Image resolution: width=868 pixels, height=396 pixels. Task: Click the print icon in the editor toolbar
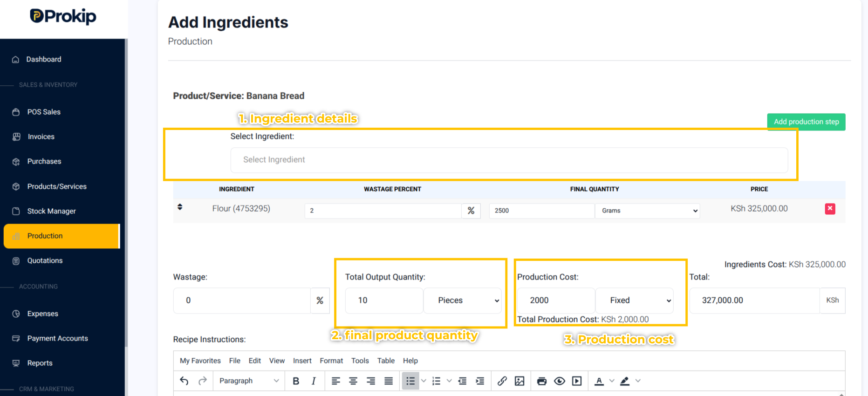click(542, 381)
